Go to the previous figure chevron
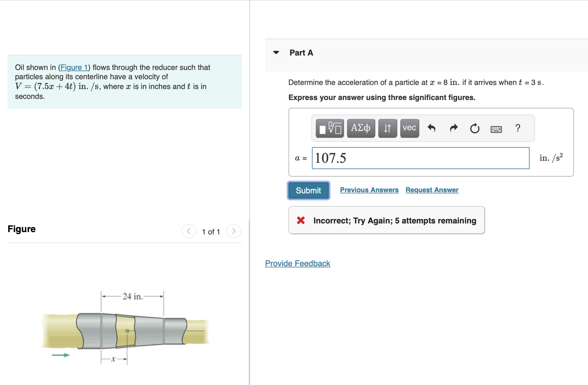588x385 pixels. coord(188,231)
